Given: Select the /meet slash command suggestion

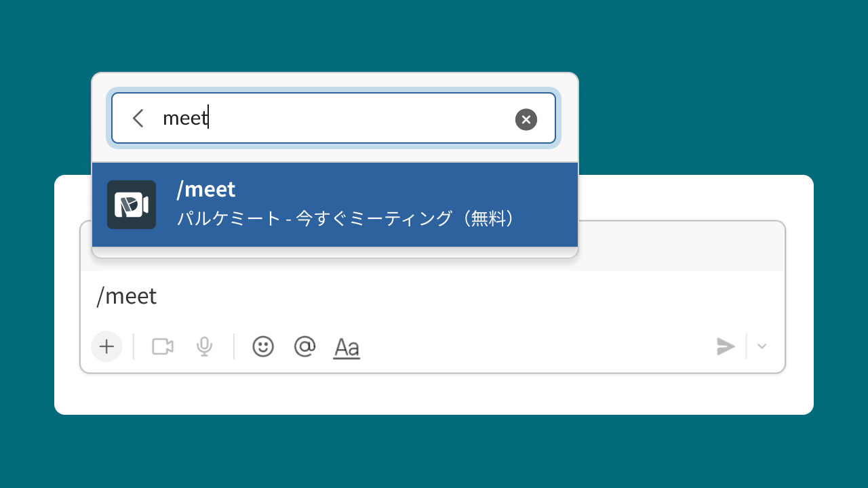Looking at the screenshot, I should click(335, 204).
